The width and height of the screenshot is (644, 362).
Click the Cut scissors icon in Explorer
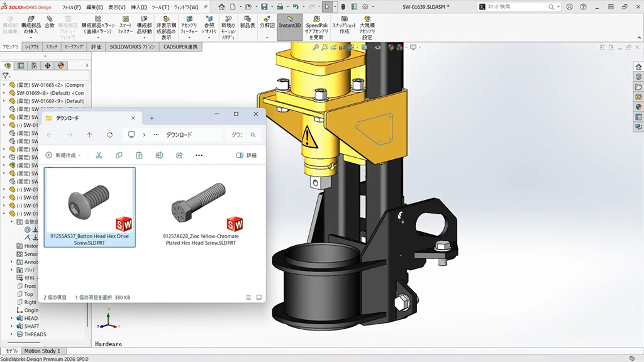coord(99,155)
